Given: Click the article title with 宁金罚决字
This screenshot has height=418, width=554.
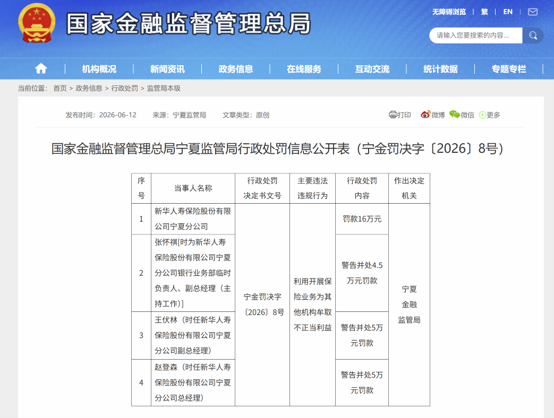Looking at the screenshot, I should (x=277, y=149).
